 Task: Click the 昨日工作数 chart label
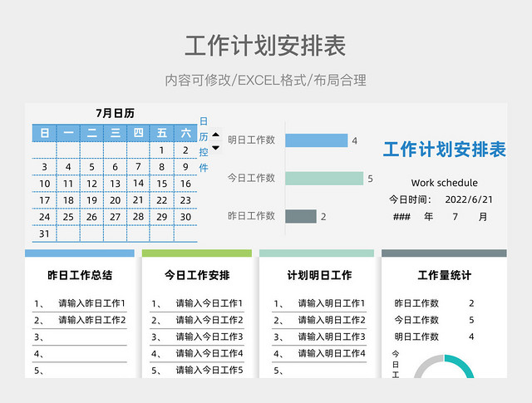tap(251, 216)
